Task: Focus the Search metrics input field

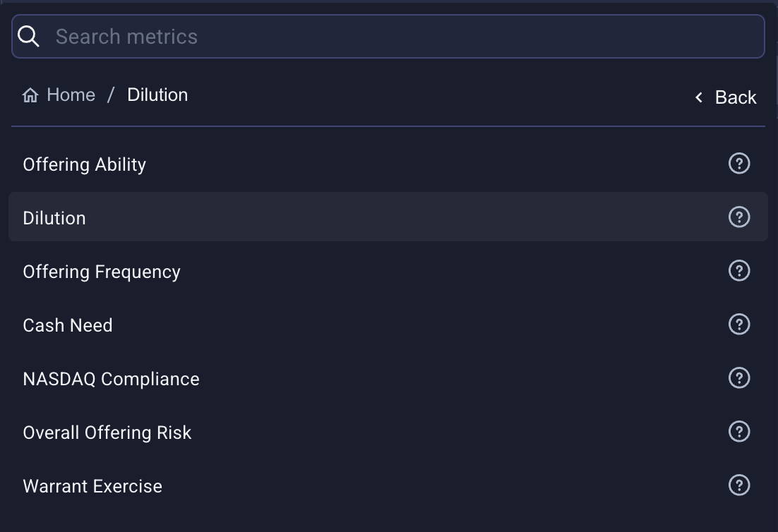Action: tap(402, 37)
